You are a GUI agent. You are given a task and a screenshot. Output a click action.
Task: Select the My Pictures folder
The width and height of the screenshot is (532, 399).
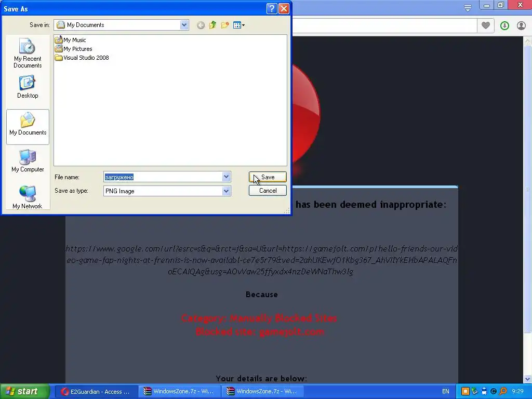[74, 49]
